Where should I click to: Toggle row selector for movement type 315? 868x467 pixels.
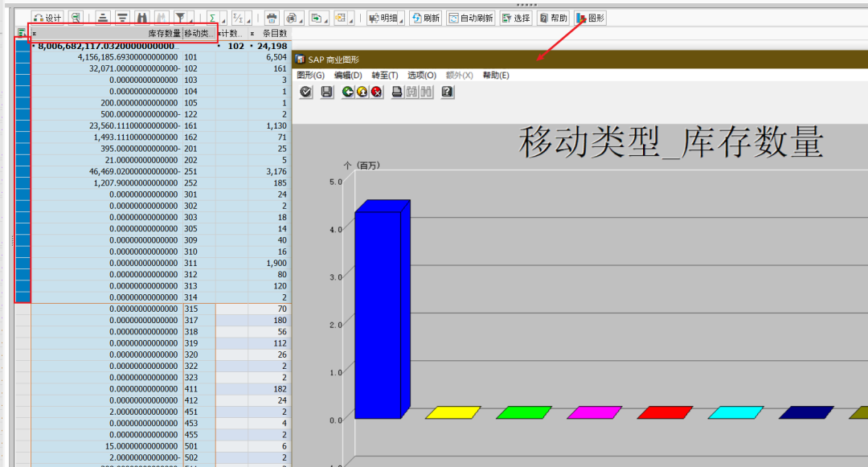pyautogui.click(x=23, y=309)
